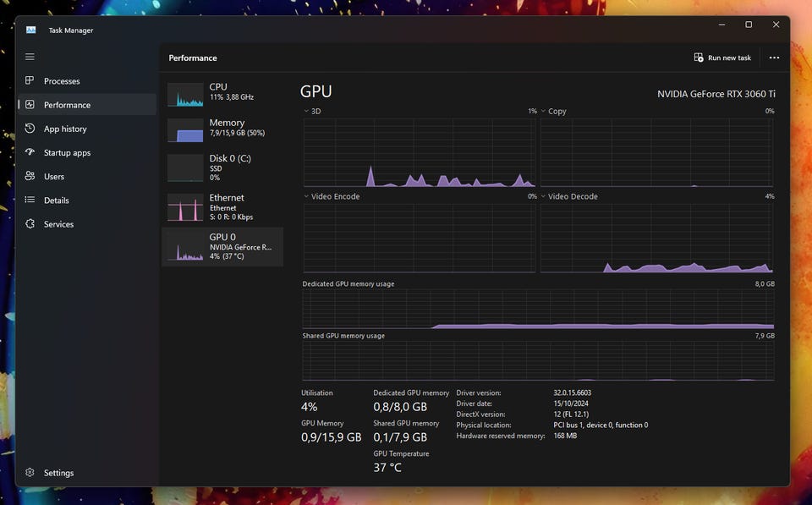This screenshot has height=505, width=812.
Task: Open the Startup apps page
Action: [87, 152]
